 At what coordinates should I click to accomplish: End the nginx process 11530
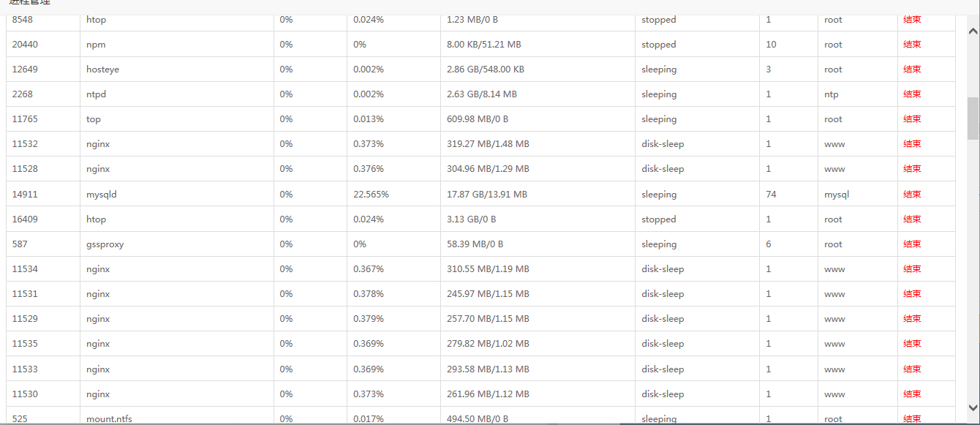point(912,394)
